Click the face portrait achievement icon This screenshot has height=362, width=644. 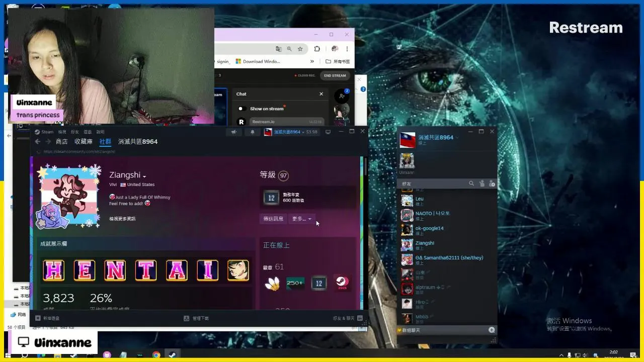(238, 270)
